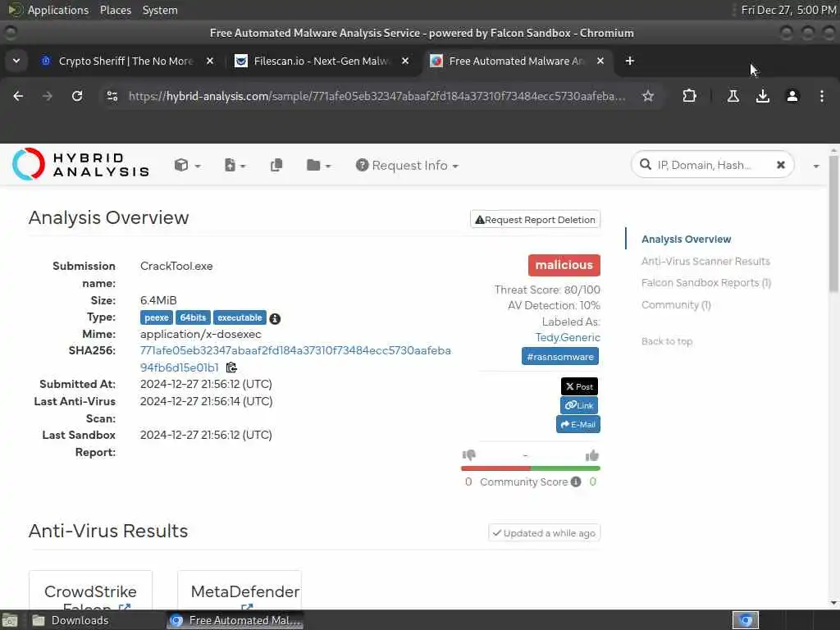Click the peexe type tag
This screenshot has height=630, width=840.
[x=157, y=317]
